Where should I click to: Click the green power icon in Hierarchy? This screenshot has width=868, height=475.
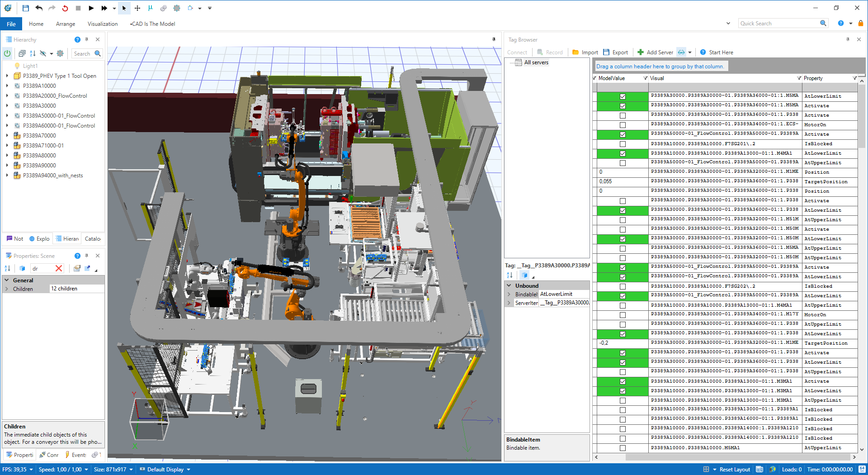coord(8,53)
